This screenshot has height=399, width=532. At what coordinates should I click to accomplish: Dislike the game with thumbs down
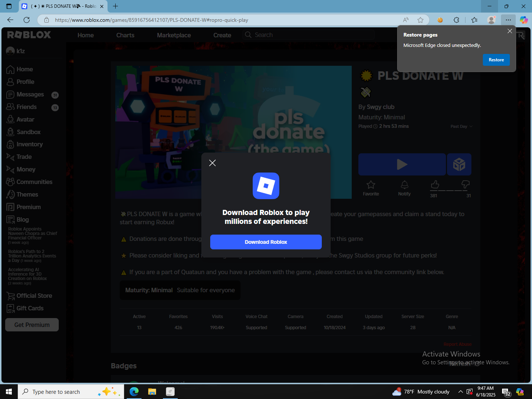pos(465,184)
